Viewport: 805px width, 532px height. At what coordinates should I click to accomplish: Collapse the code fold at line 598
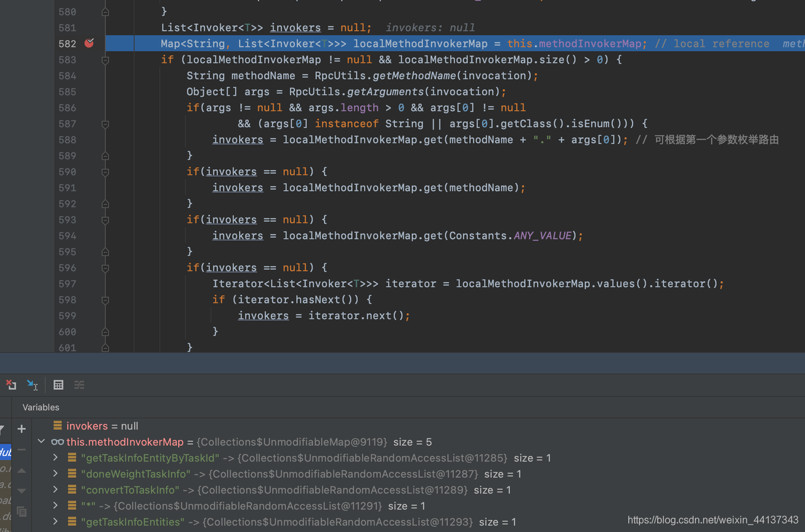click(105, 300)
